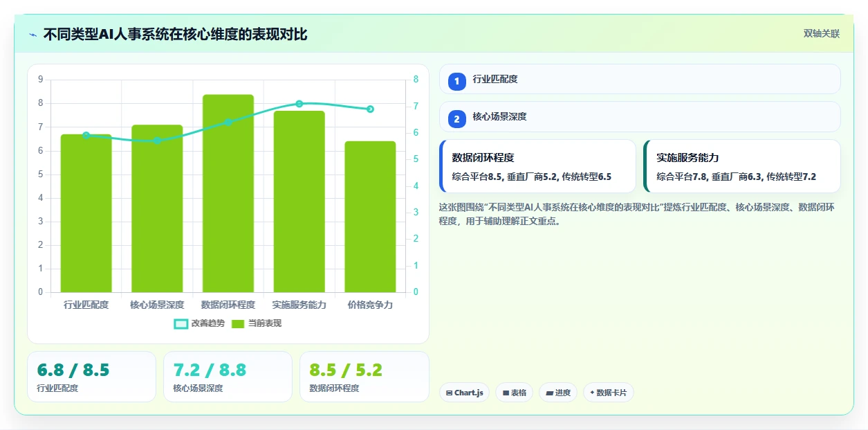Click the right axis top value 8
868x430 pixels.
point(416,80)
